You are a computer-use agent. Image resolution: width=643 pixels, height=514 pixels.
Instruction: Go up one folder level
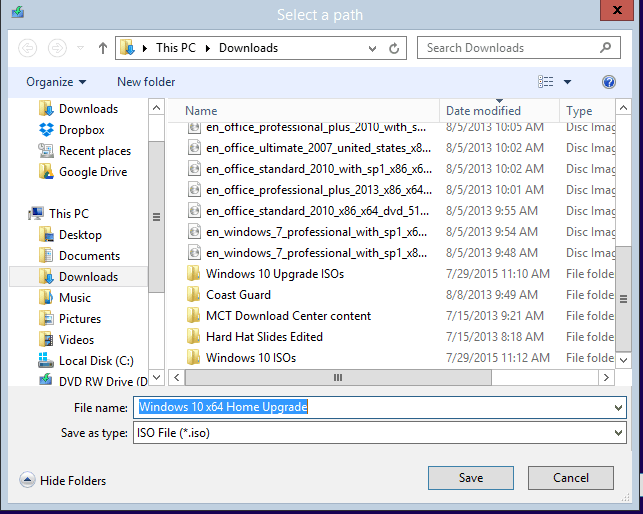click(x=103, y=48)
